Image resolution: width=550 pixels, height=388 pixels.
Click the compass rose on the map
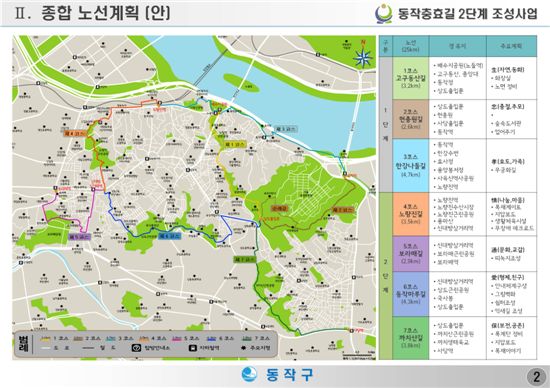point(363,56)
